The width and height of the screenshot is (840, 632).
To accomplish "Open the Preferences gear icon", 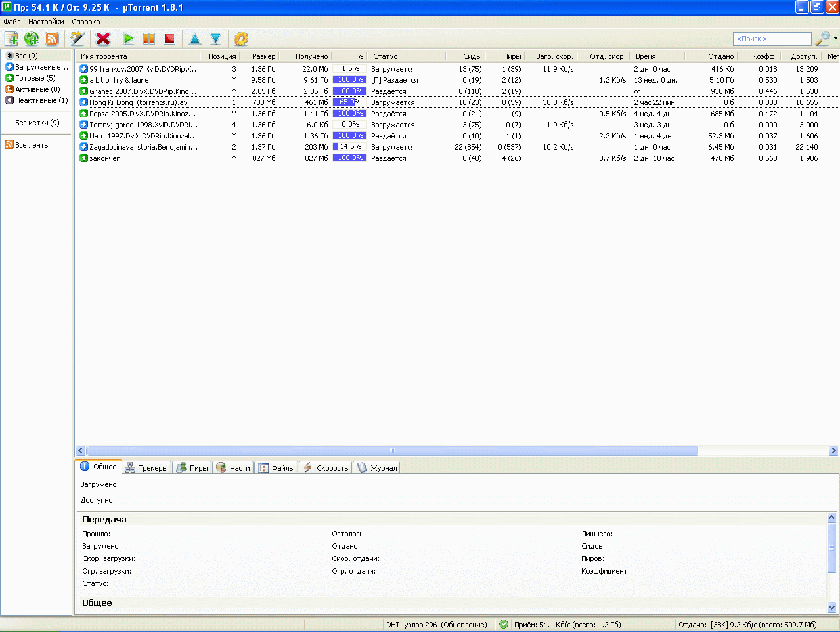I will pos(241,39).
